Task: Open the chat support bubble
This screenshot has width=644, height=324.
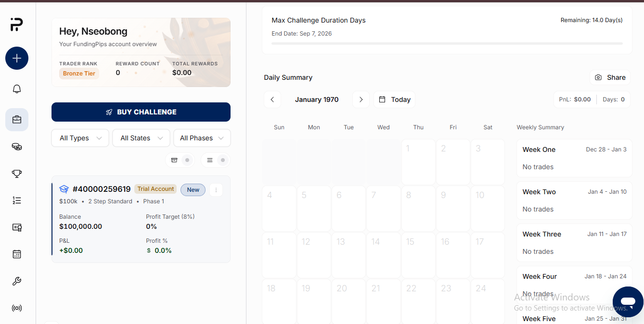Action: click(628, 302)
